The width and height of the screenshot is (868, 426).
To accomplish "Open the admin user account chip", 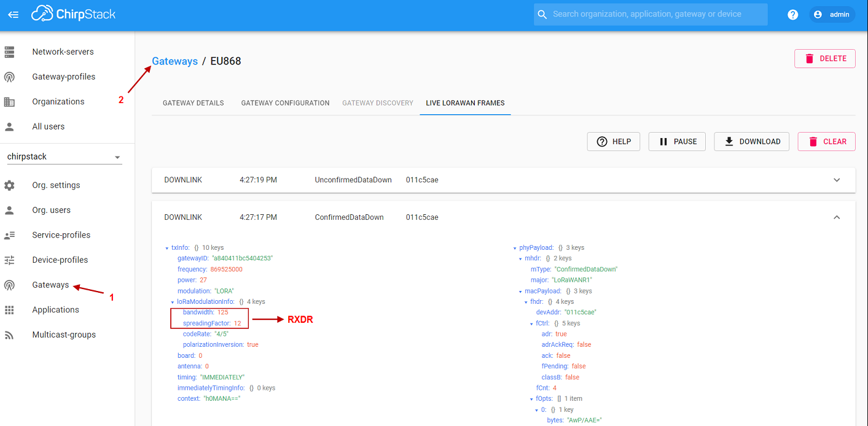I will 832,14.
